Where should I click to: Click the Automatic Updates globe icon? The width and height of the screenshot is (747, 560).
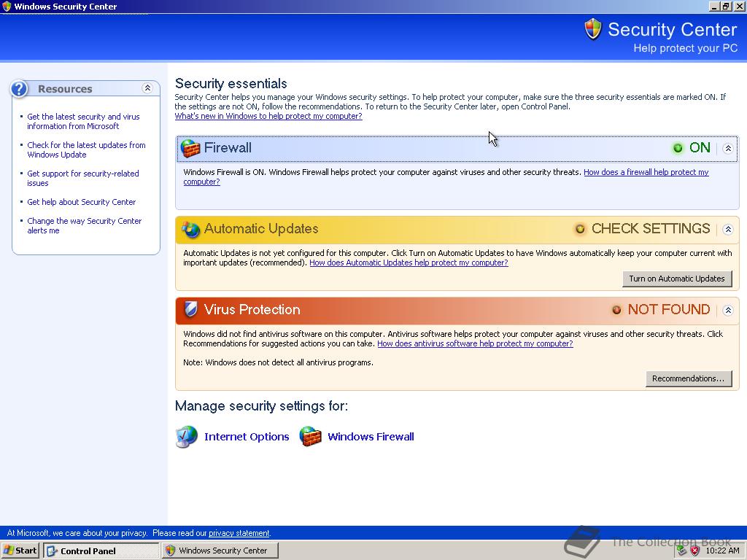[190, 230]
